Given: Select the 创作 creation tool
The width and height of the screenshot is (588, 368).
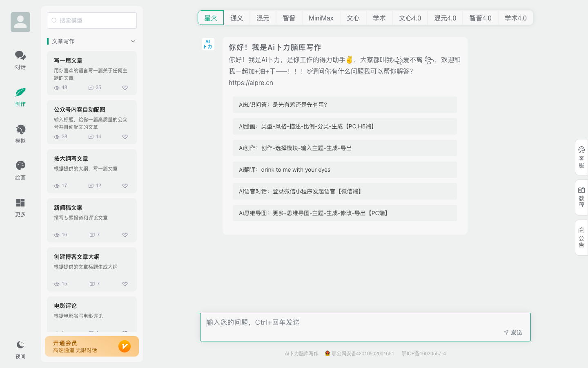Looking at the screenshot, I should click(20, 96).
